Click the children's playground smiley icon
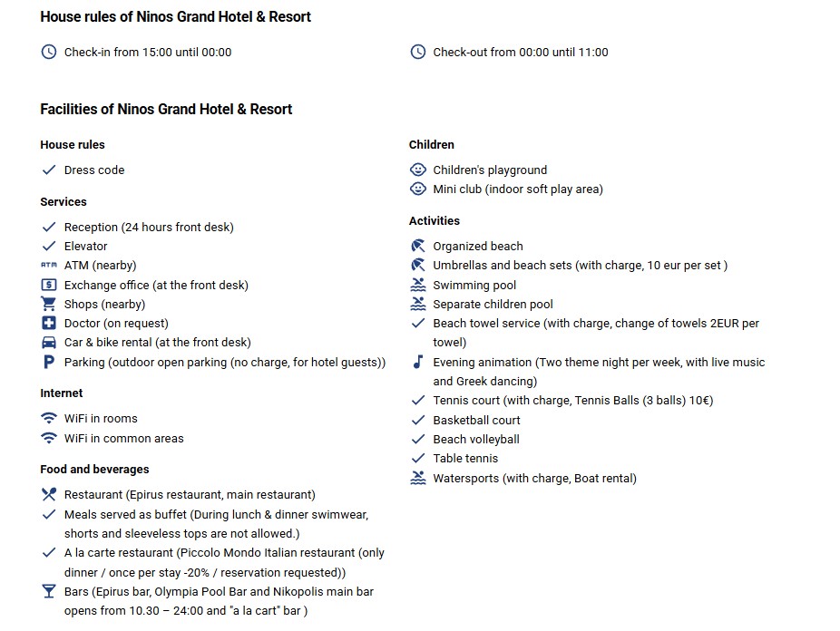 pos(418,170)
